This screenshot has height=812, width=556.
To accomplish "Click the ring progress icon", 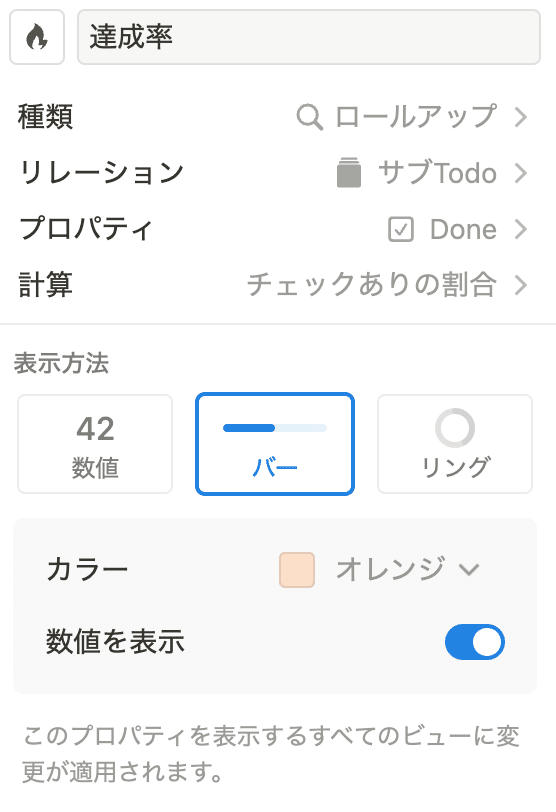I will [455, 428].
